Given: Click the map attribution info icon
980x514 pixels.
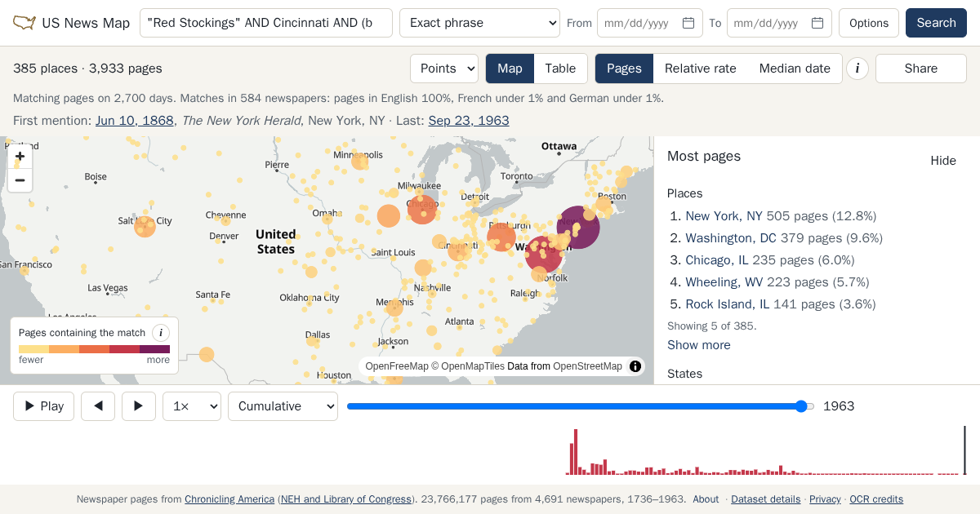Looking at the screenshot, I should (635, 366).
